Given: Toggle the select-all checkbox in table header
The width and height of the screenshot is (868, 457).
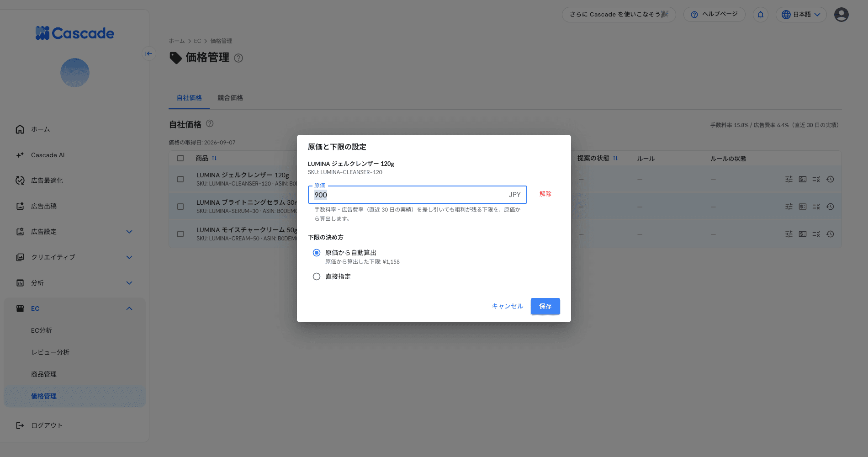Looking at the screenshot, I should tap(180, 158).
